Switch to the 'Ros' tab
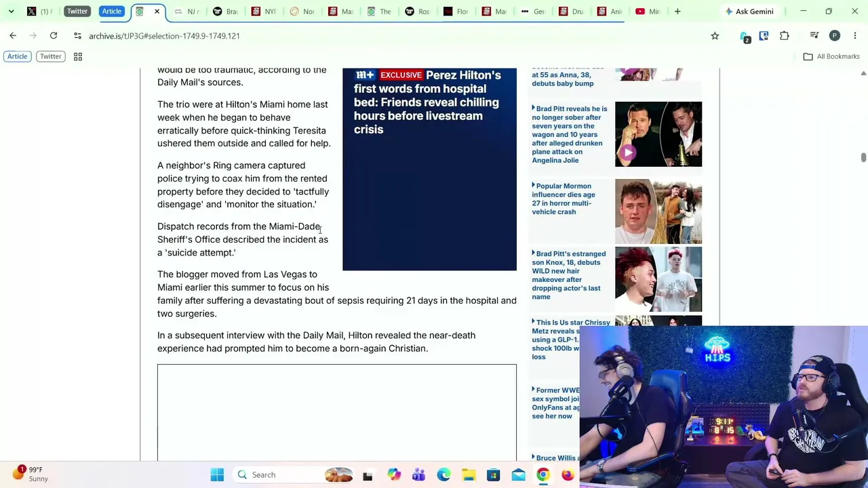The height and width of the screenshot is (488, 868). [417, 12]
